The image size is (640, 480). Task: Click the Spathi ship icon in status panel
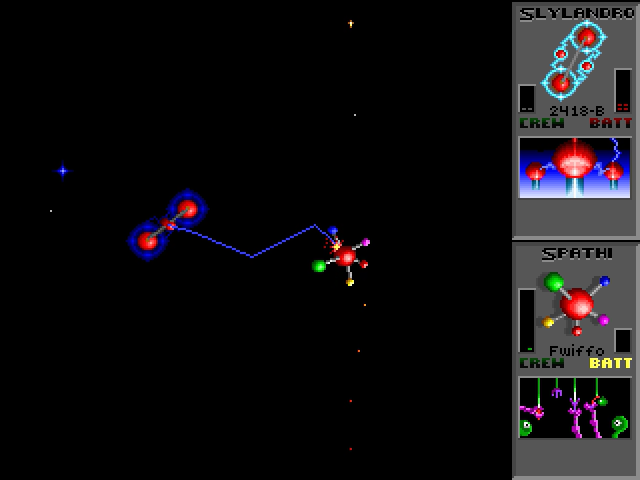click(576, 303)
